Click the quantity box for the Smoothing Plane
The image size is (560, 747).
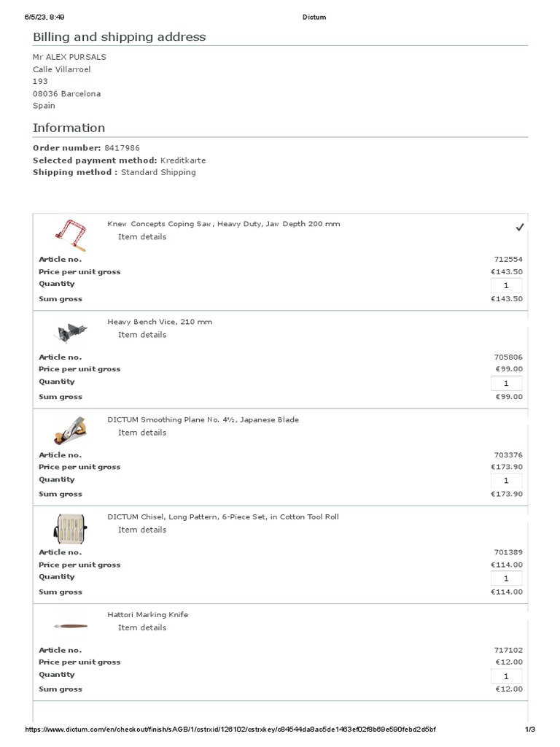pos(506,481)
